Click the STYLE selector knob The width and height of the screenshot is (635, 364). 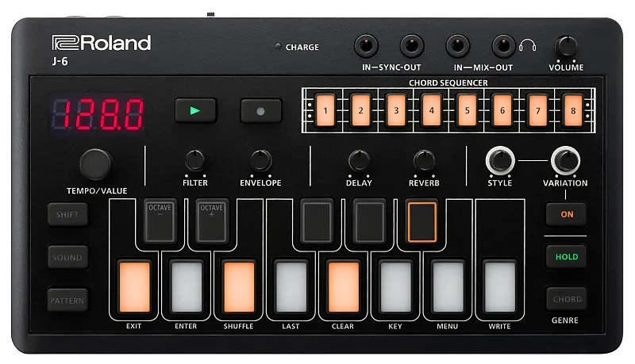(500, 159)
